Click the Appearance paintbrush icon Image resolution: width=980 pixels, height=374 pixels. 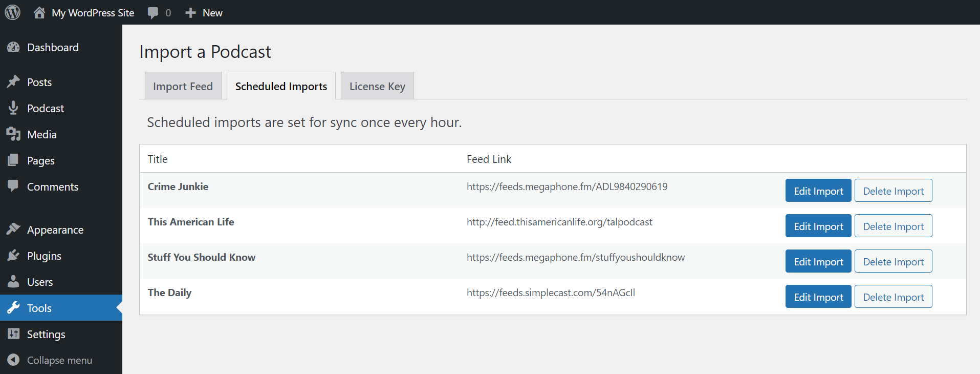pyautogui.click(x=13, y=229)
